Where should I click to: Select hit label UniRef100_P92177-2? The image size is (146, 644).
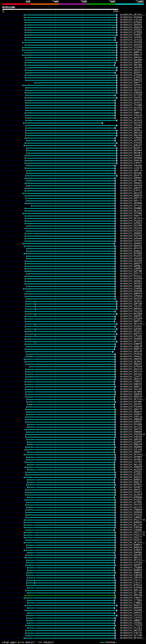[132, 532]
